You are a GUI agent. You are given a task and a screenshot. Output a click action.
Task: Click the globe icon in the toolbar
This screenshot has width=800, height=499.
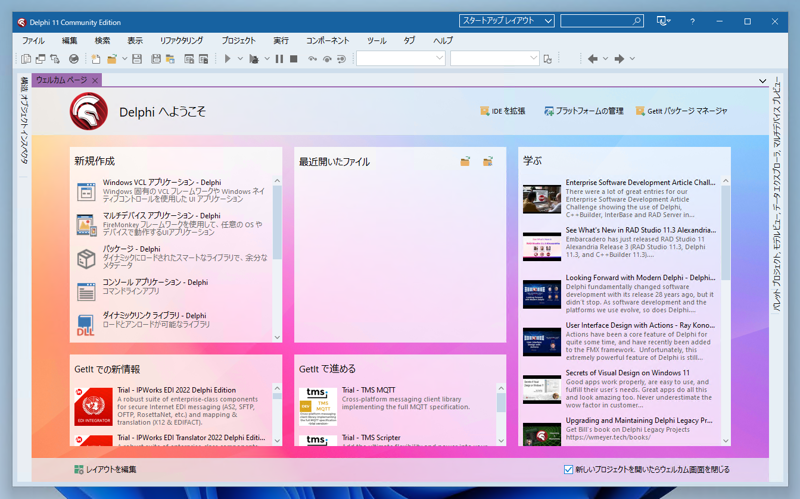74,59
